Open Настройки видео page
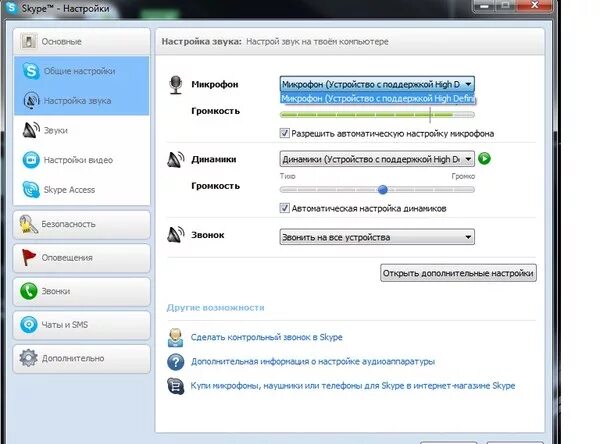Viewport: 600px width, 444px height. tap(82, 160)
